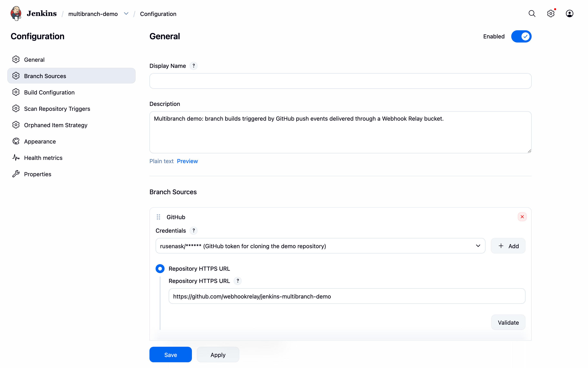Click the Jenkins butler logo

click(x=16, y=14)
